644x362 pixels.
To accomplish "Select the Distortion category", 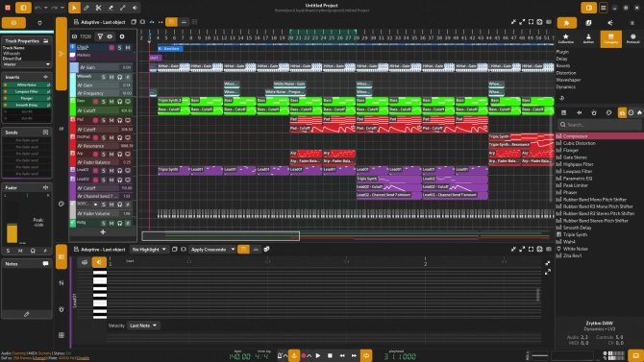I will [565, 73].
